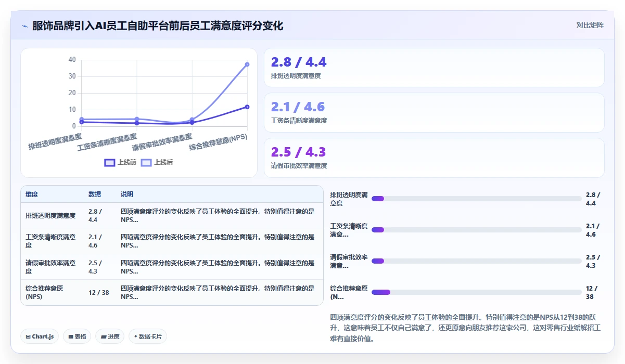Click chart axis label 排班透明度满意度
Image resolution: width=625 pixels, height=364 pixels.
[x=55, y=141]
